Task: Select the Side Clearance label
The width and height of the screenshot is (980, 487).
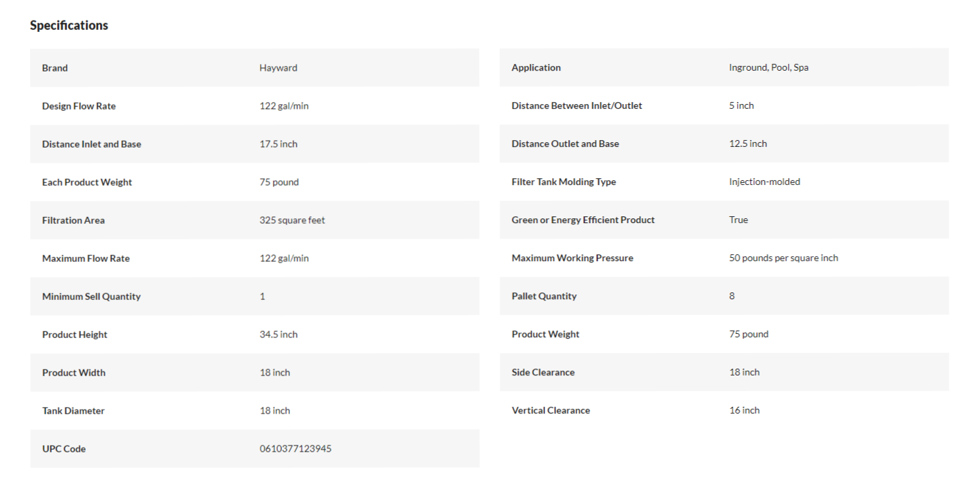Action: tap(543, 373)
